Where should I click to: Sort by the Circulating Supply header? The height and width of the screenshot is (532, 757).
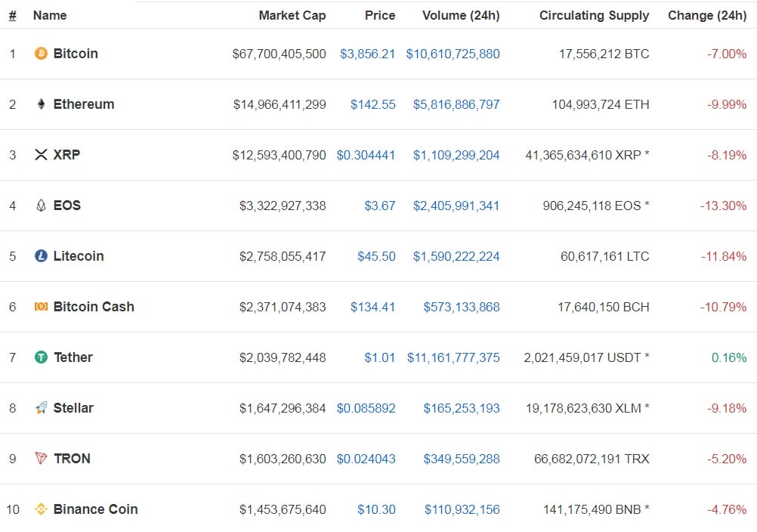pyautogui.click(x=594, y=15)
